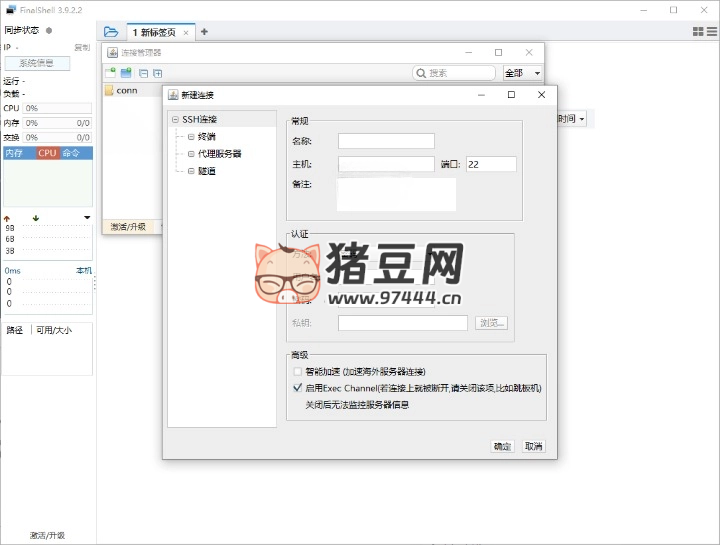
Task: Open the 时间 dropdown behind the dialog
Action: (x=572, y=119)
